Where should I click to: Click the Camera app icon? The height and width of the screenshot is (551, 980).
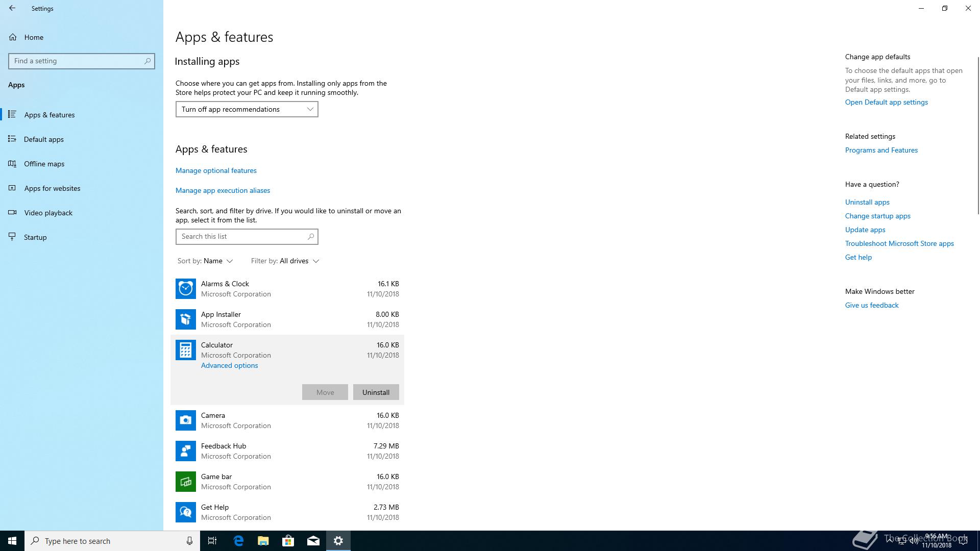pos(186,420)
